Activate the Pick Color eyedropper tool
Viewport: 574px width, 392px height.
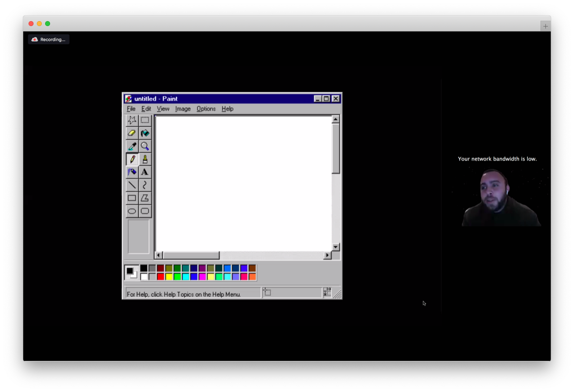point(132,146)
